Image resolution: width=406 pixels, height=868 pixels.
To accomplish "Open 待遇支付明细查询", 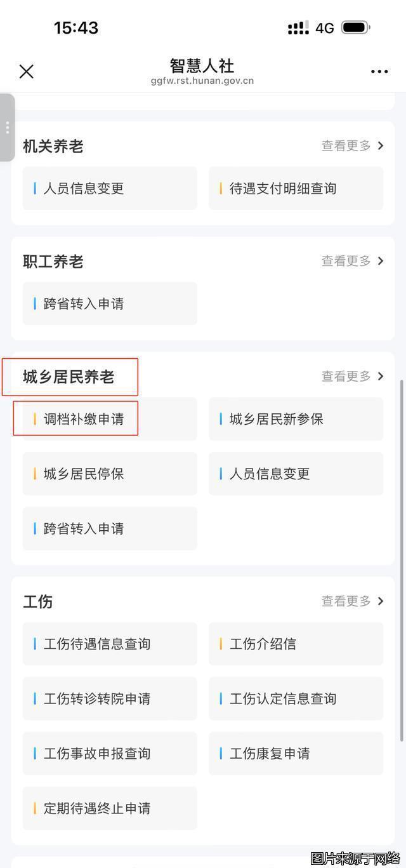I will [282, 188].
